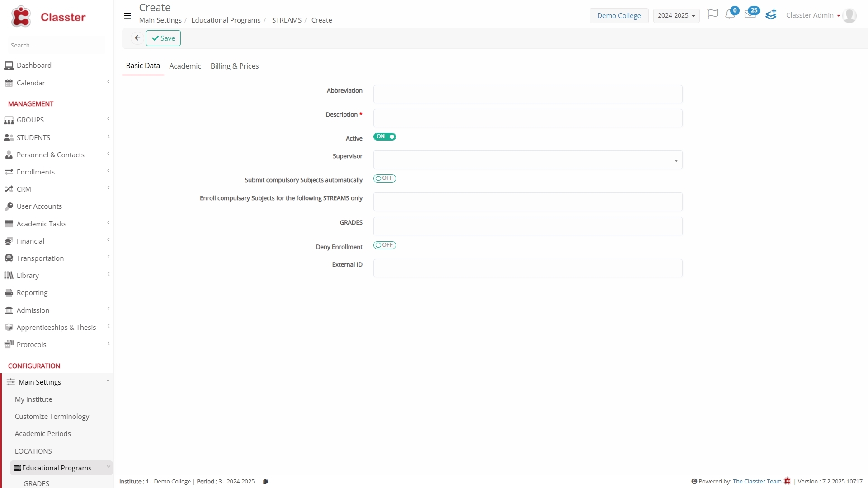Click the Protocols sidebar icon

coord(9,344)
